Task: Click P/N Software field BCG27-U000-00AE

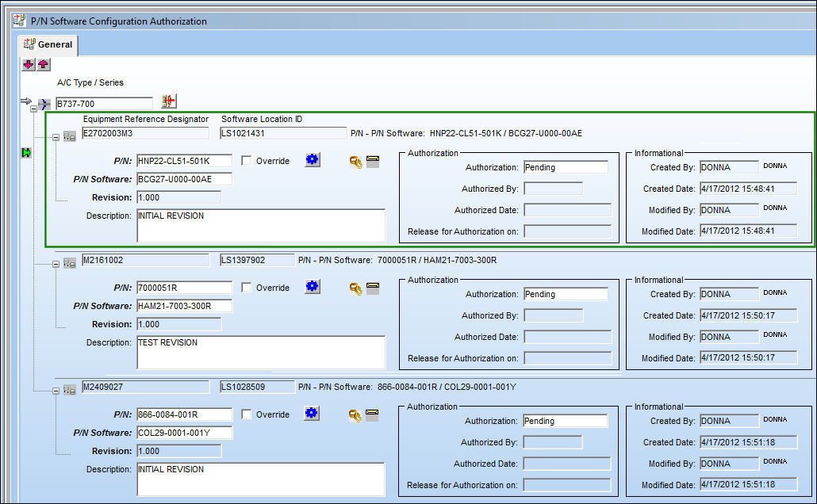Action: click(185, 179)
